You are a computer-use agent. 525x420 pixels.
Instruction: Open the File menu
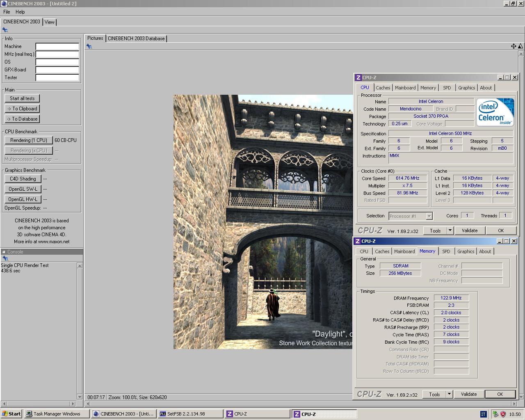tap(7, 12)
